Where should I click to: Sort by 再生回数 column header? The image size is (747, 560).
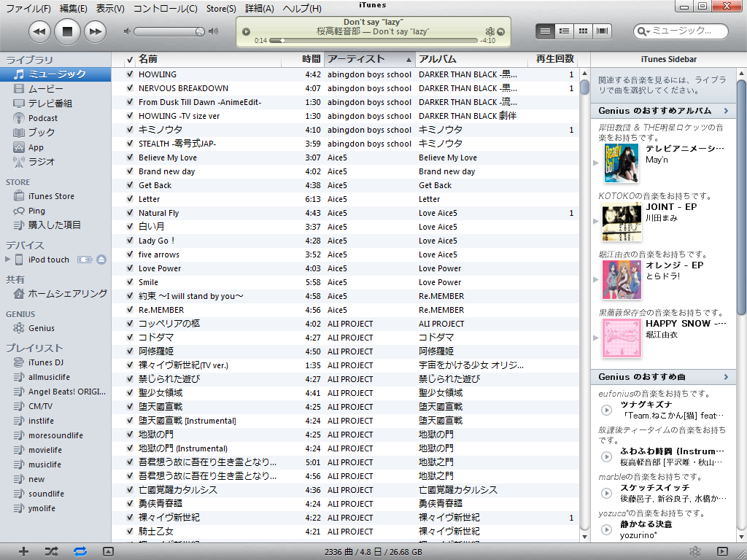[553, 59]
